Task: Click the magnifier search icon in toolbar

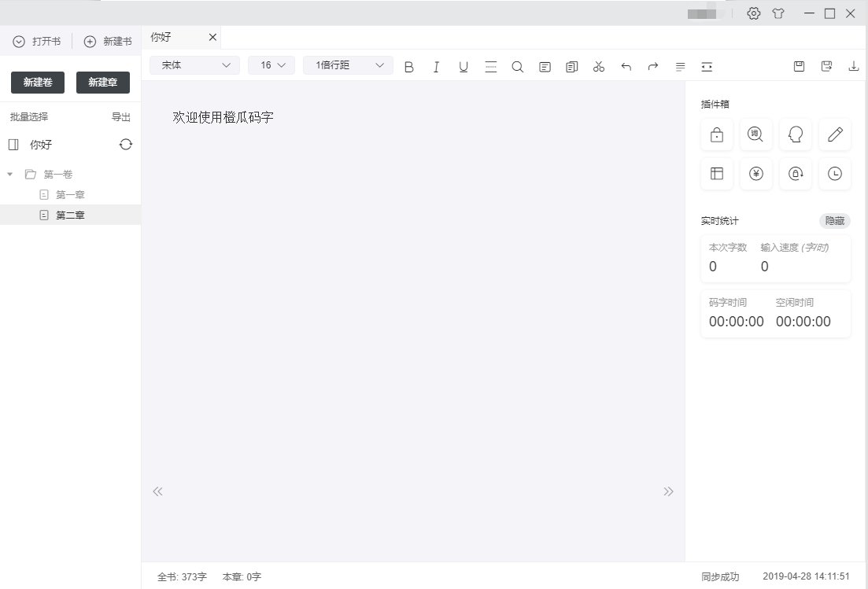Action: 517,67
